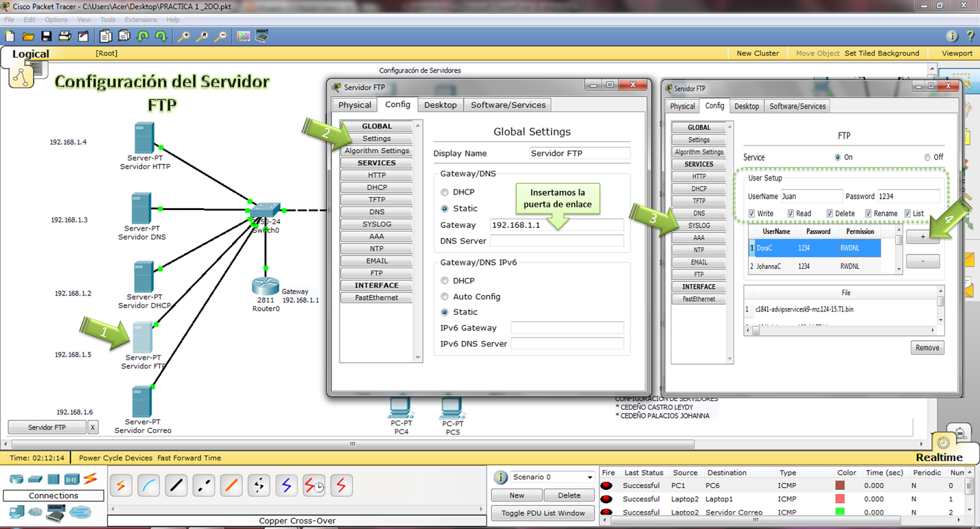Click the Print toolbar icon
The width and height of the screenshot is (980, 529).
coord(65,36)
